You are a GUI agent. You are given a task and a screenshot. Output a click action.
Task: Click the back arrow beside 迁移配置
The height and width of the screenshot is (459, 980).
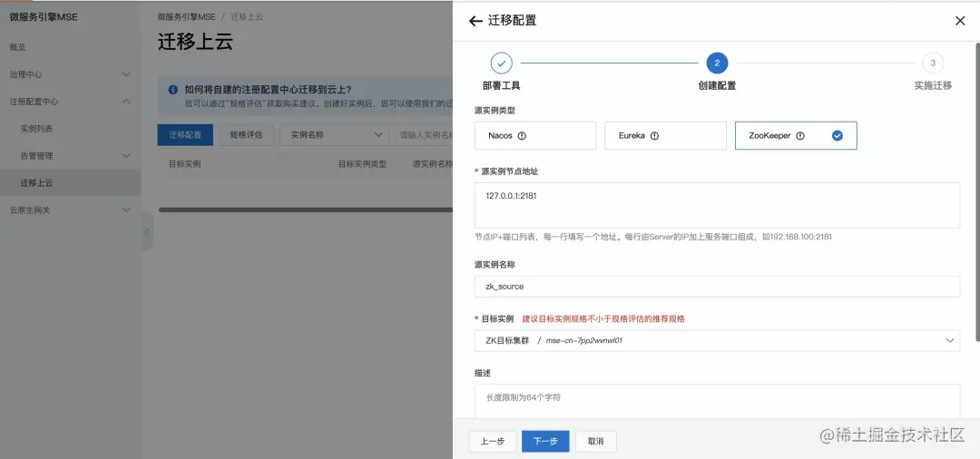click(x=475, y=21)
